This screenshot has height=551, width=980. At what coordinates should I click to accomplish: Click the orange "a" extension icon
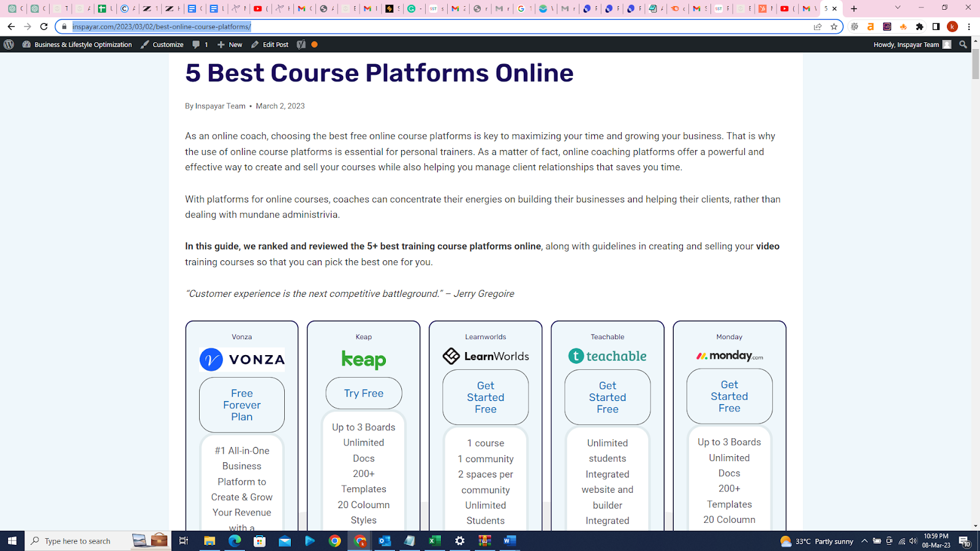(x=870, y=26)
